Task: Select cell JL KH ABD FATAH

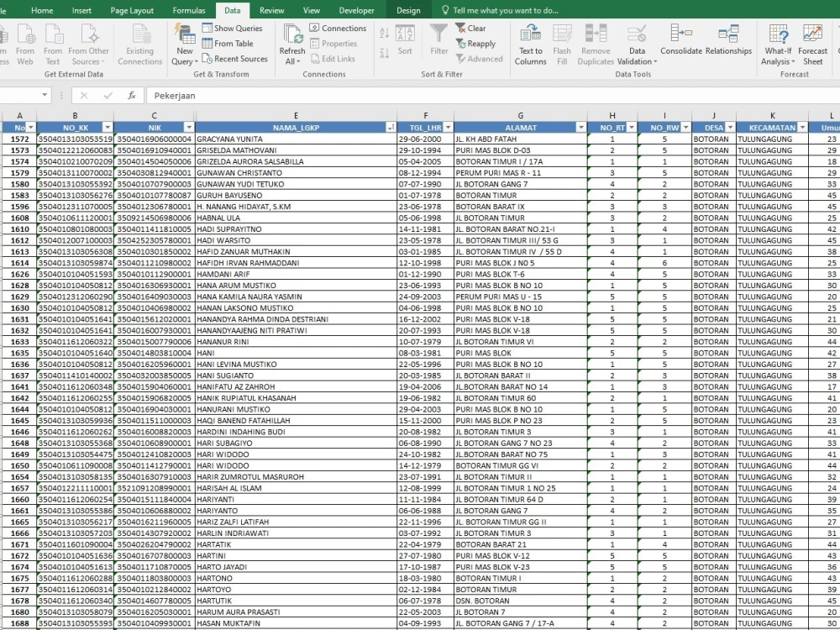Action: (521, 139)
